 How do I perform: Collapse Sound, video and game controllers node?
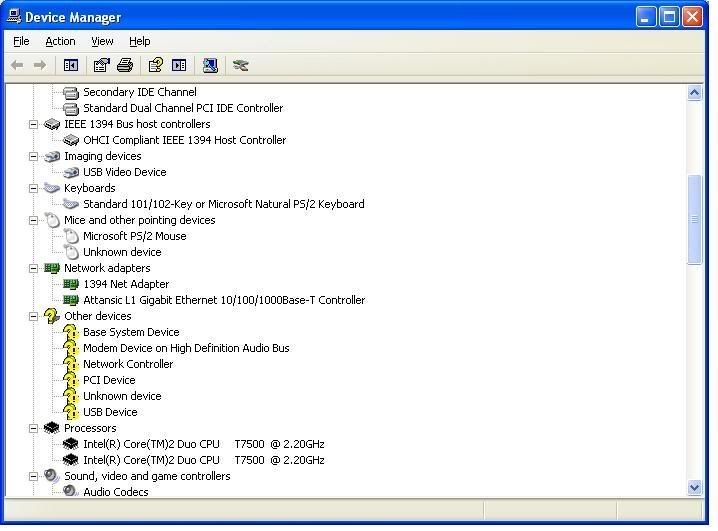coord(33,476)
